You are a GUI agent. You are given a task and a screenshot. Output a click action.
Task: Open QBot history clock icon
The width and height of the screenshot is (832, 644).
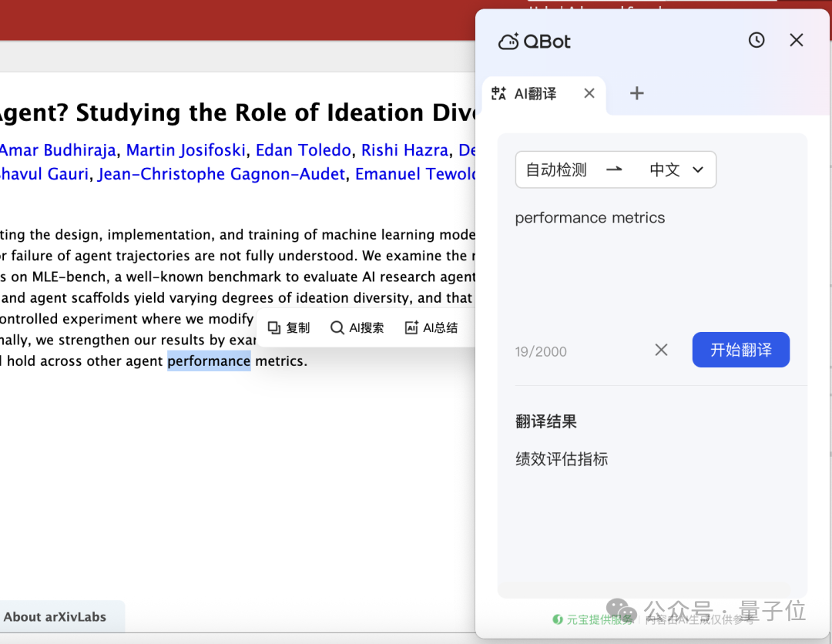click(x=757, y=40)
